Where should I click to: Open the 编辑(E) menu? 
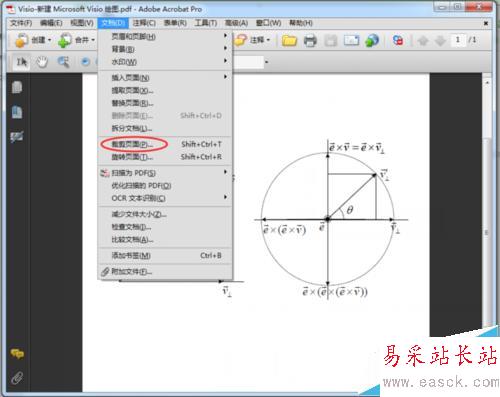click(x=51, y=23)
